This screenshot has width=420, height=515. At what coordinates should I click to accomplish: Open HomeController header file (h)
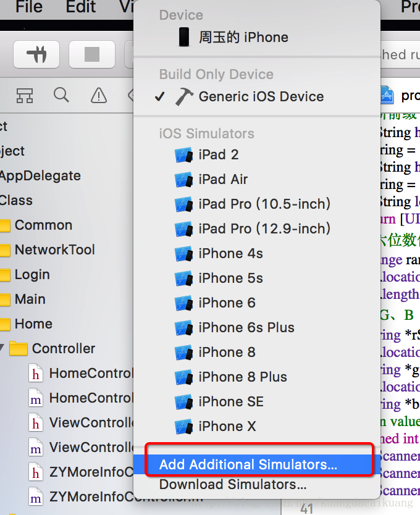81,374
